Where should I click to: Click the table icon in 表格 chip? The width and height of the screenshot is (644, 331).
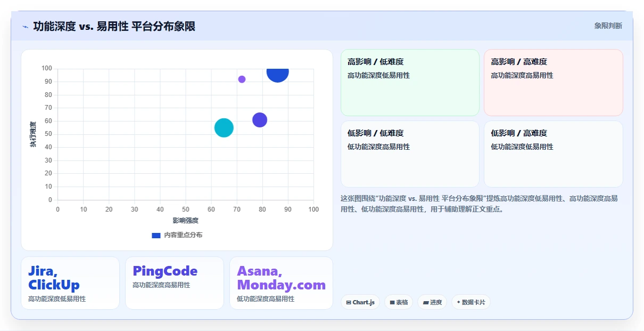[x=392, y=302]
